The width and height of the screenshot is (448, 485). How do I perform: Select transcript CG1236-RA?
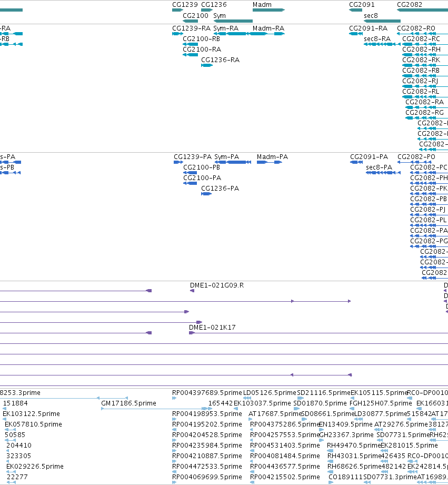tap(221, 60)
